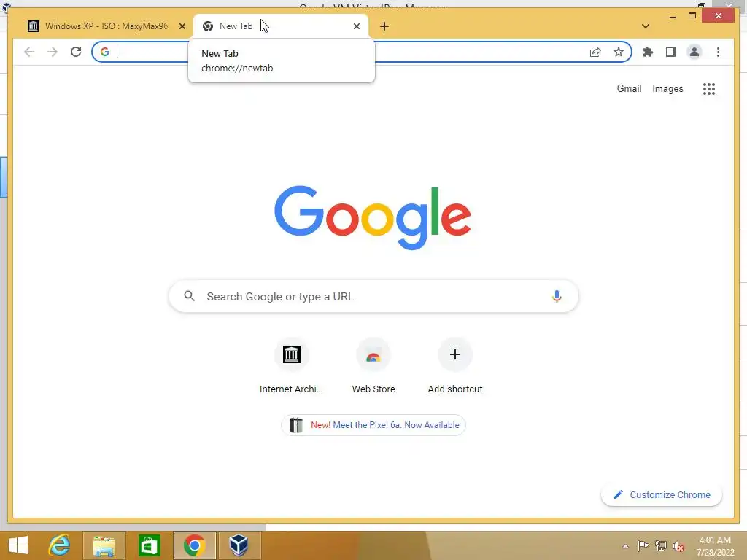Open the Google apps grid
This screenshot has width=747, height=560.
[x=709, y=88]
